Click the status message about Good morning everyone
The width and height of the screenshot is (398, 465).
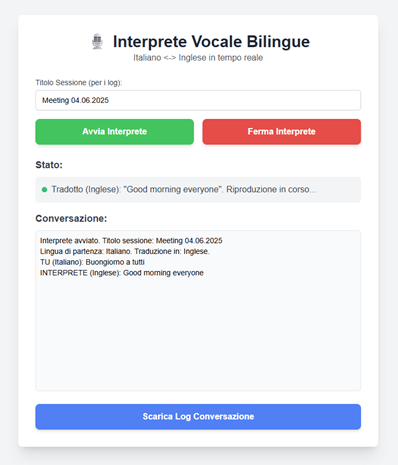coord(184,189)
